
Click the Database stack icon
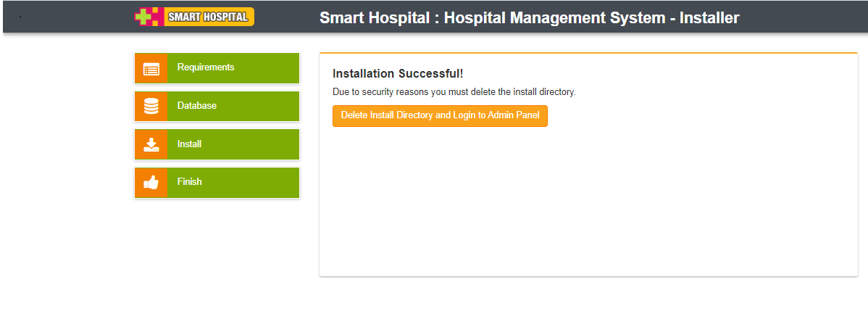tap(151, 107)
